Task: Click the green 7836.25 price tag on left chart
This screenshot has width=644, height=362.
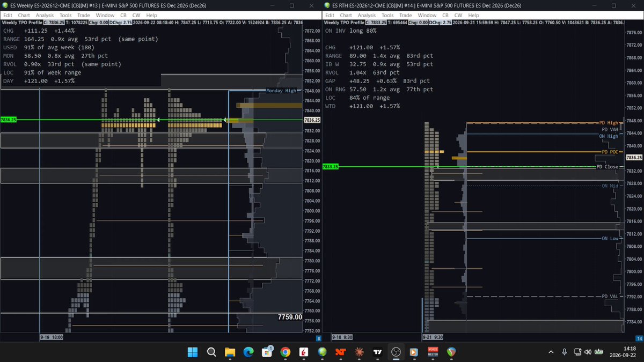Action: [x=9, y=120]
